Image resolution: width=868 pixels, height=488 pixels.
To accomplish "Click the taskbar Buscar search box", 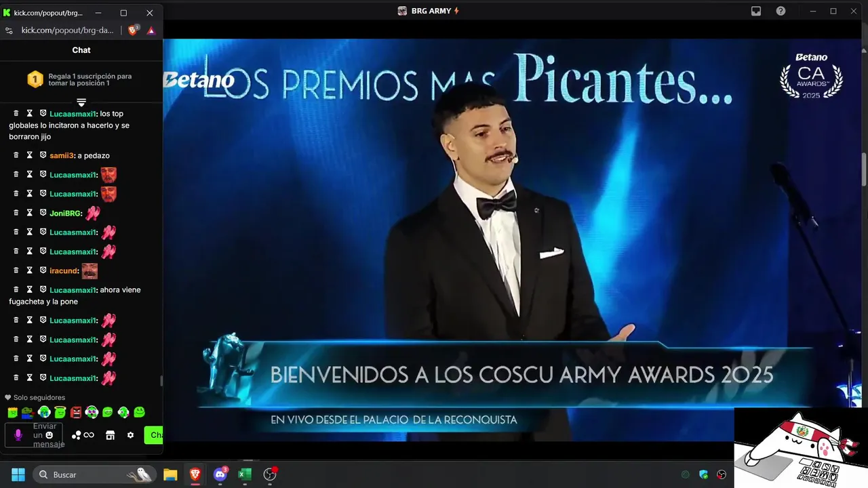I will point(94,474).
